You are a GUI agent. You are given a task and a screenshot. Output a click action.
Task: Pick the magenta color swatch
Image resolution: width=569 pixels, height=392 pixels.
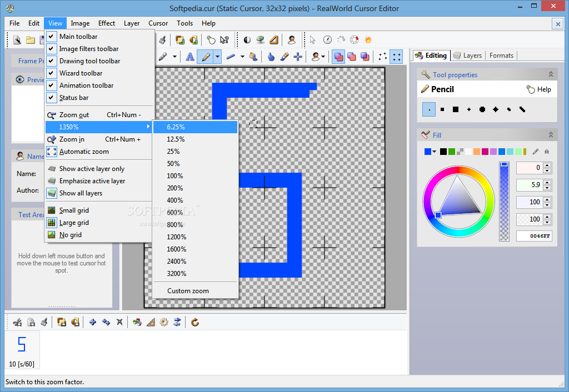(x=485, y=152)
